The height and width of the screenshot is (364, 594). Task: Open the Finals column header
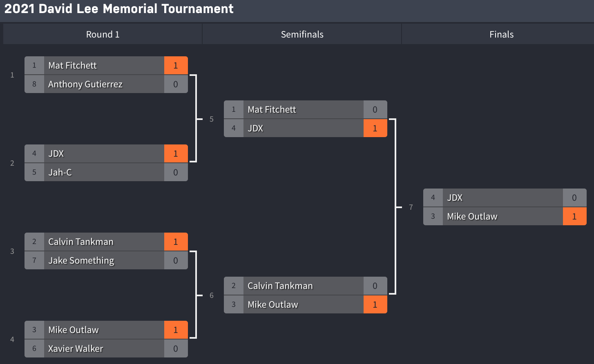[x=501, y=34]
